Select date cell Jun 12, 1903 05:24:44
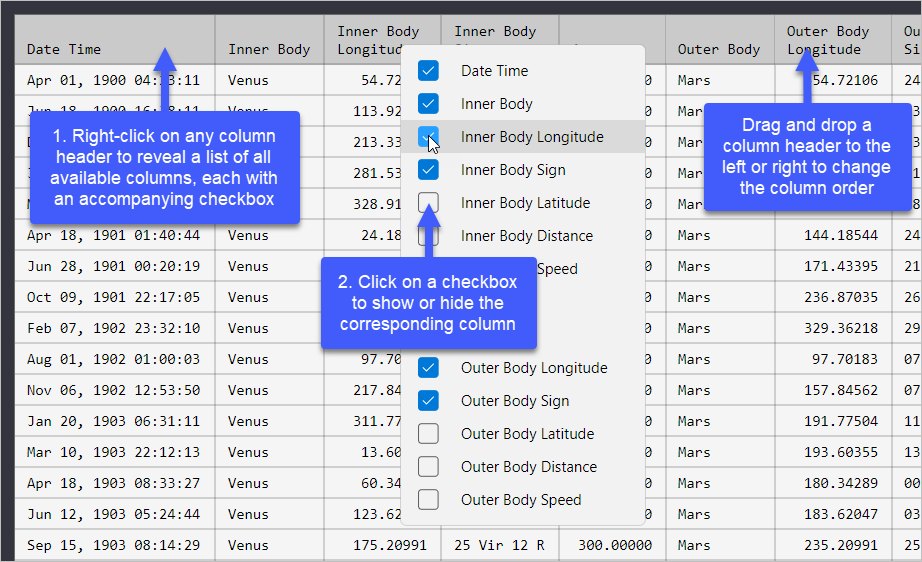922x562 pixels. click(113, 514)
